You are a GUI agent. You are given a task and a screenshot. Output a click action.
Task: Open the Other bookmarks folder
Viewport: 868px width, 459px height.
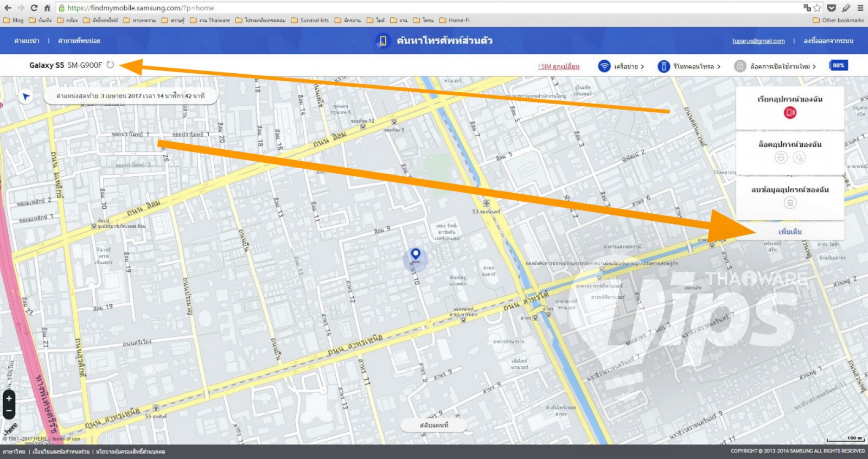[838, 20]
